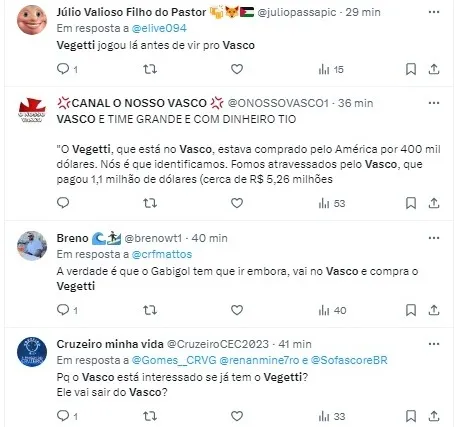The width and height of the screenshot is (454, 427).
Task: Like Breno's tweet about Gabigol
Action: click(237, 310)
